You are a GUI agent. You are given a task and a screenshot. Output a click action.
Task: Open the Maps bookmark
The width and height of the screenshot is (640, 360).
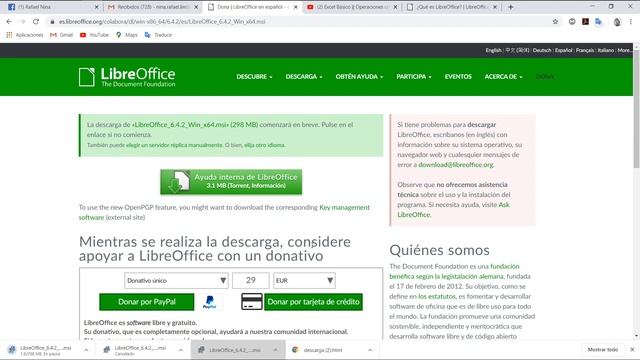click(127, 35)
